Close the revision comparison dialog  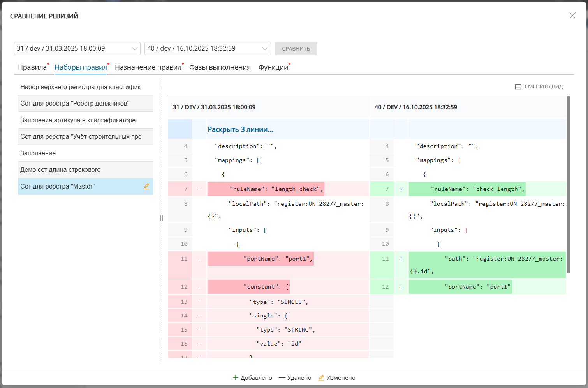(572, 16)
